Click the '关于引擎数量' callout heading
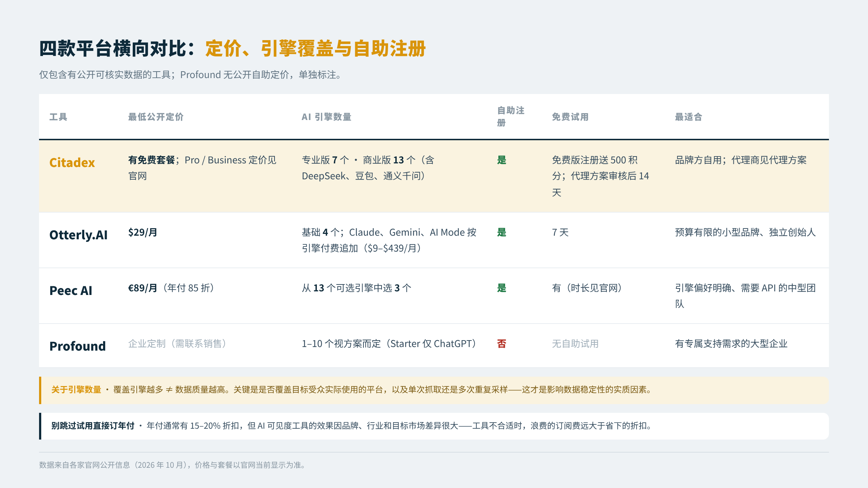868x488 pixels. tap(76, 390)
